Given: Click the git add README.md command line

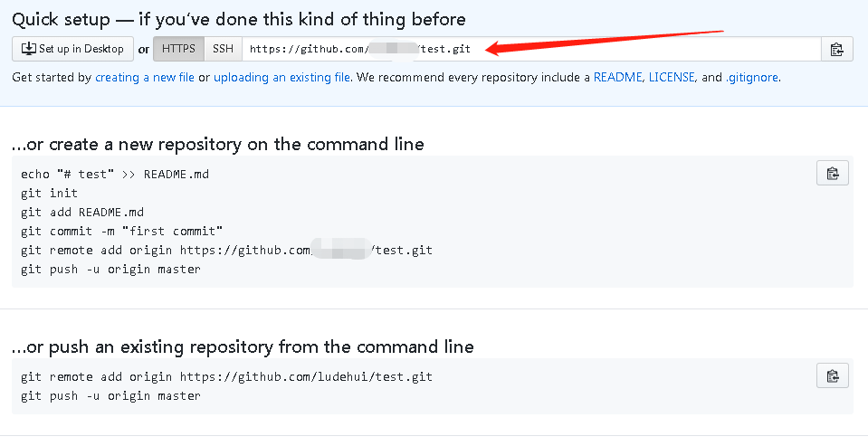Looking at the screenshot, I should coord(82,213).
